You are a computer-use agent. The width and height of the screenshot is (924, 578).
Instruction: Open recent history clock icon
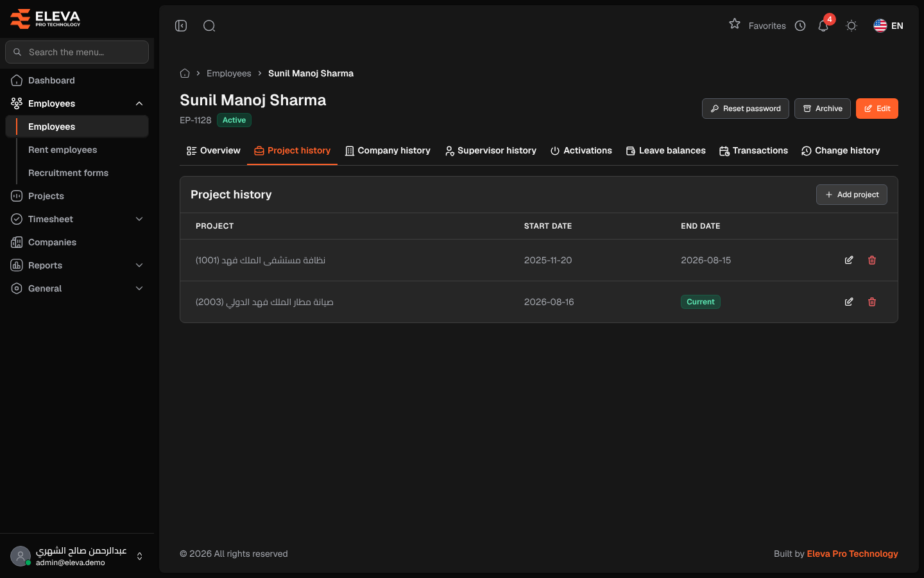[x=800, y=26]
